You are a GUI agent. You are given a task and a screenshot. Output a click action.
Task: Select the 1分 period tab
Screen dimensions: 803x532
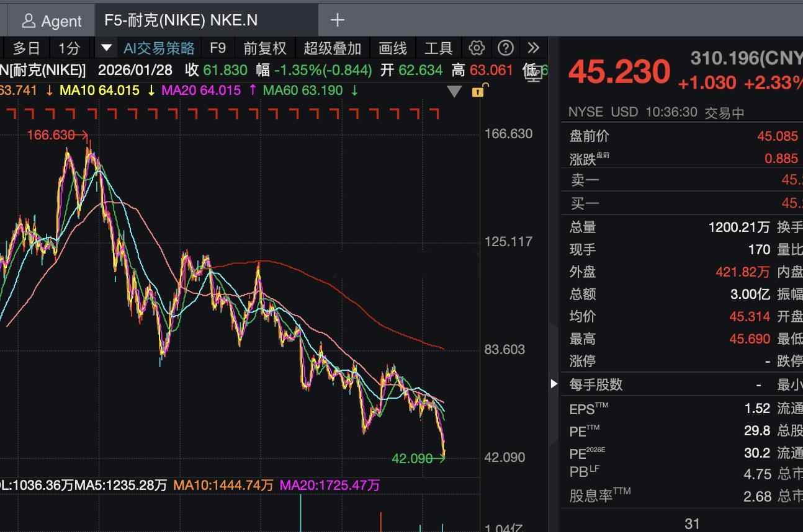click(x=70, y=48)
